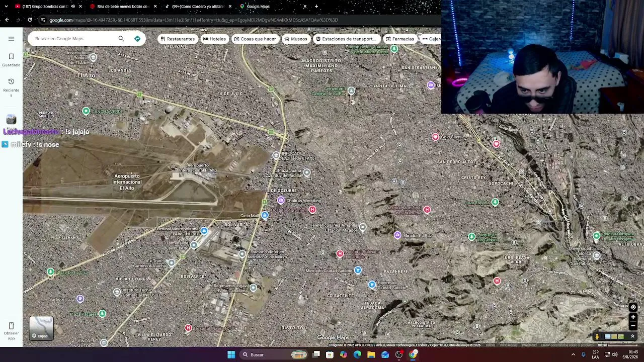Filter map by Hoteles
Viewport: 644px width, 362px height.
click(214, 39)
